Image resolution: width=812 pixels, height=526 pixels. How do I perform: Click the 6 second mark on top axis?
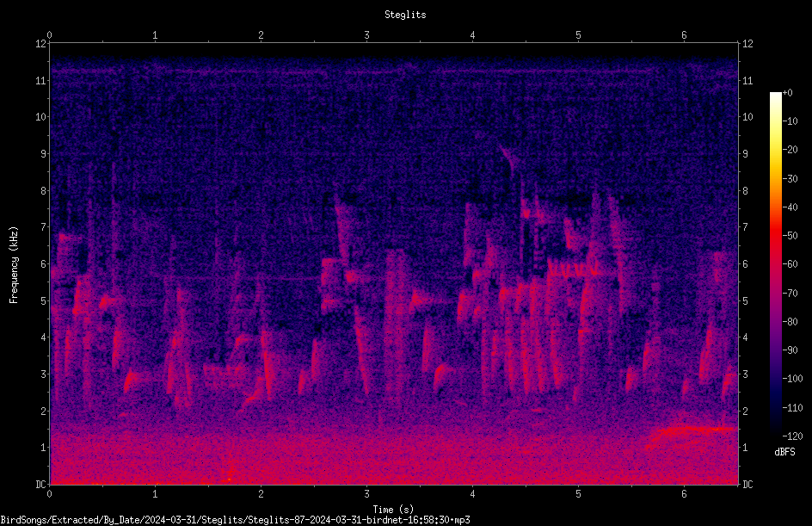coord(684,35)
